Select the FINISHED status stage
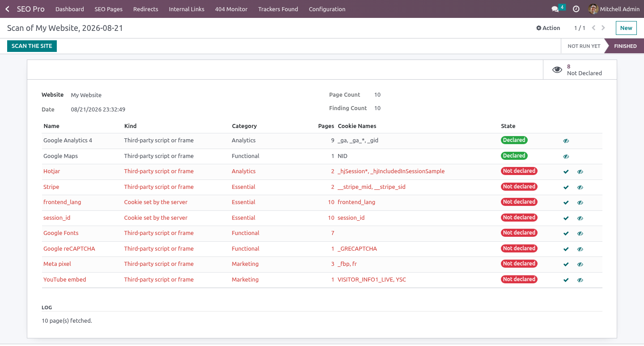Viewport: 644px width, 346px height. coord(625,46)
